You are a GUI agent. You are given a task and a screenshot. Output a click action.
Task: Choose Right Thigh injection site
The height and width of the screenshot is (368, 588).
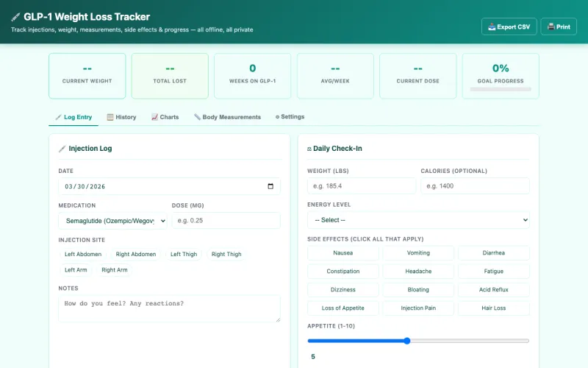pyautogui.click(x=226, y=255)
